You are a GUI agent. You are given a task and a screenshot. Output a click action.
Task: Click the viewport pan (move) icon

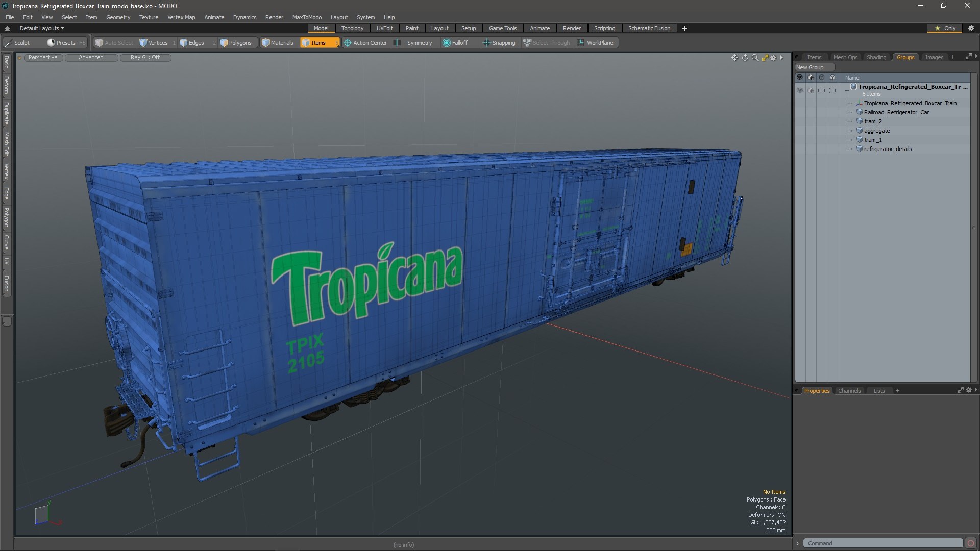734,58
